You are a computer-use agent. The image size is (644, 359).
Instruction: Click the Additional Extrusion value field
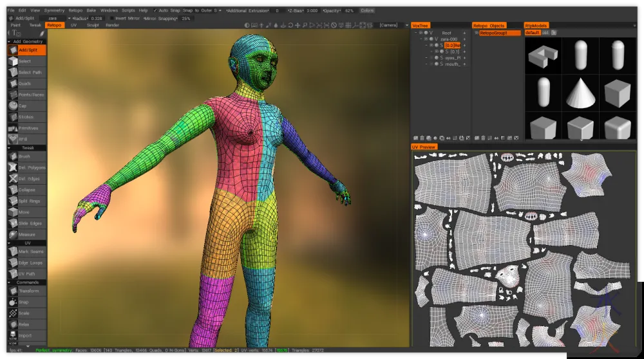[x=277, y=11]
